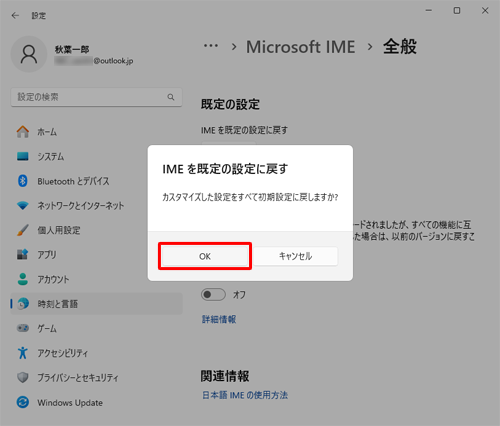The width and height of the screenshot is (500, 426).
Task: Expand the breadcrumb ellipsis menu
Action: coord(211,46)
